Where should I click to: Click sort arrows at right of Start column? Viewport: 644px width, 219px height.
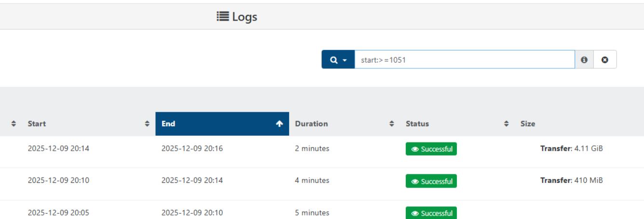[x=147, y=124]
